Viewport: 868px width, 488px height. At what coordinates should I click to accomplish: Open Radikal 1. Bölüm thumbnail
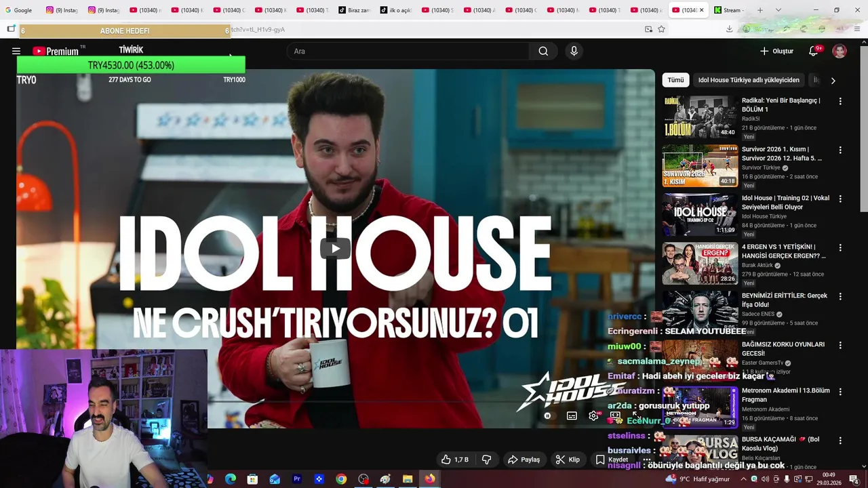click(700, 117)
